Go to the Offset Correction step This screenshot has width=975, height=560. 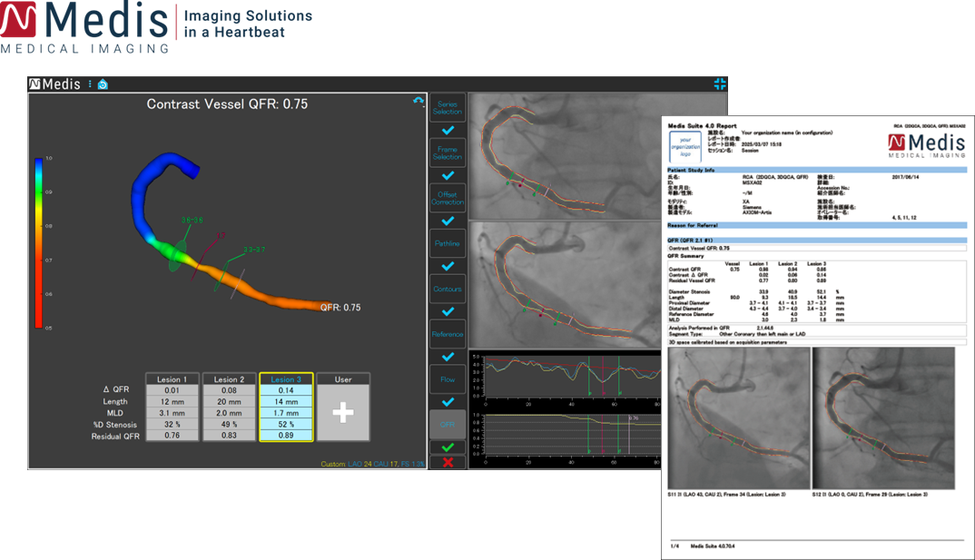pyautogui.click(x=447, y=198)
